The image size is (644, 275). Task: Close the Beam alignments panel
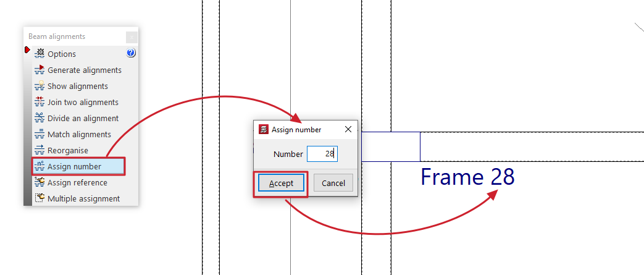click(x=132, y=37)
